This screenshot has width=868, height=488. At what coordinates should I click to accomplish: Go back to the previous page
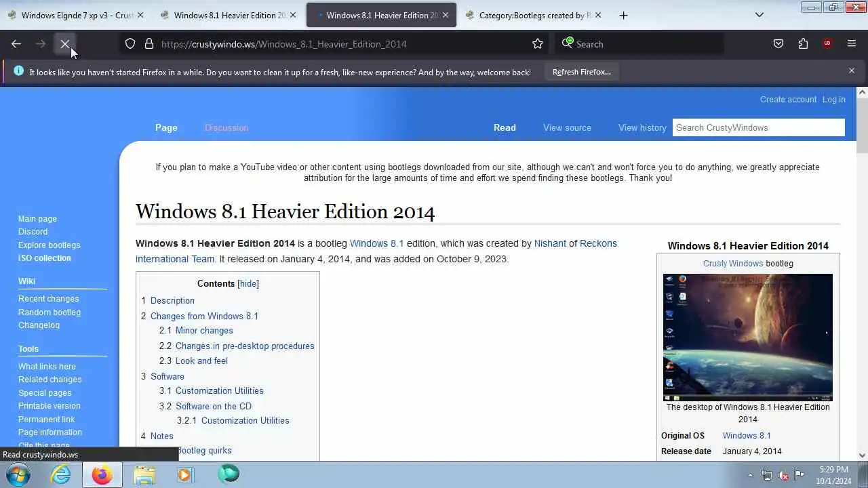[x=16, y=44]
